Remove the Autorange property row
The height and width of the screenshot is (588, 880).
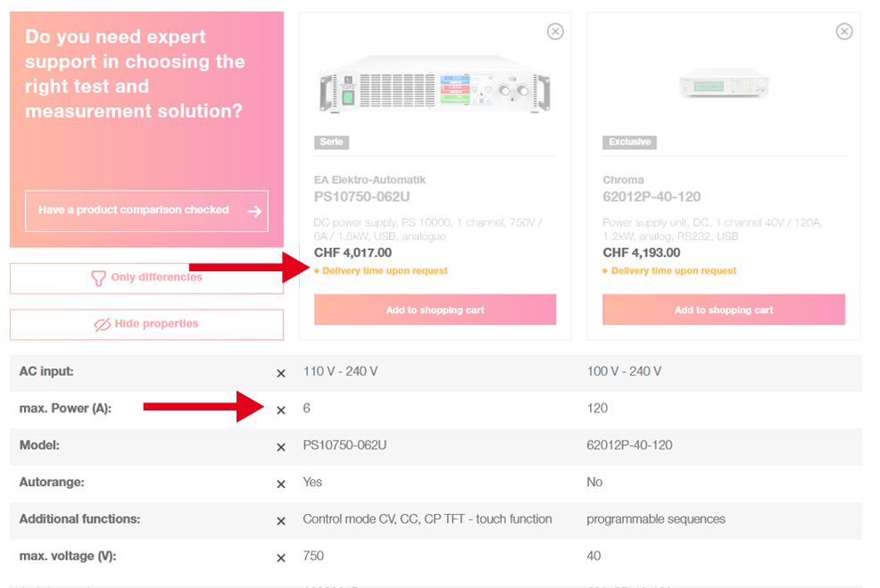tap(281, 484)
